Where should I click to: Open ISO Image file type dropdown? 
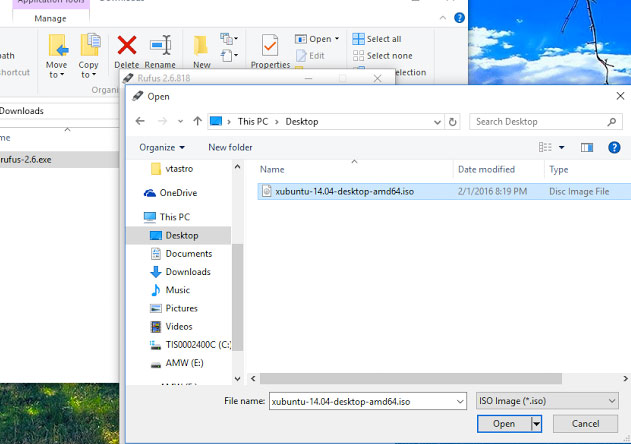pos(547,401)
